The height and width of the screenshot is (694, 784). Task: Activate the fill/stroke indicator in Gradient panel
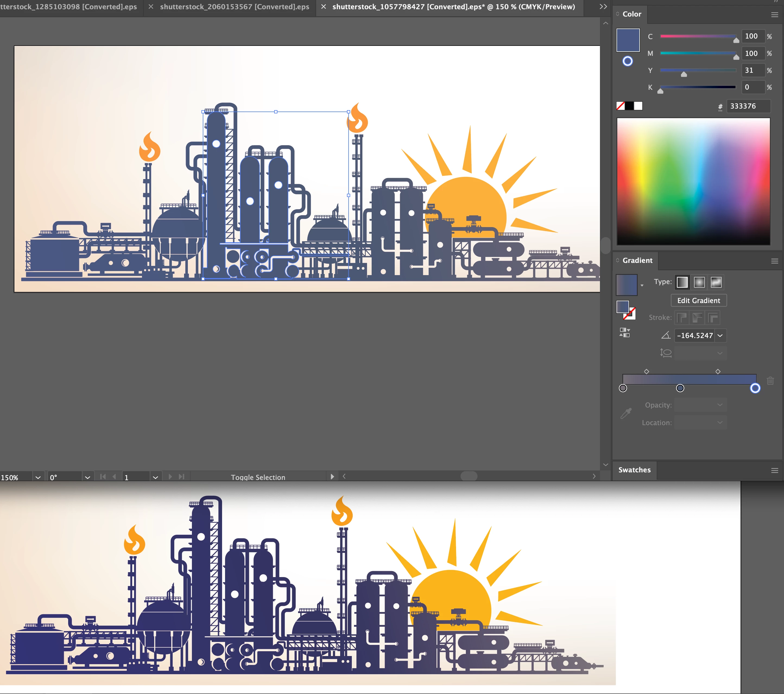(x=622, y=307)
